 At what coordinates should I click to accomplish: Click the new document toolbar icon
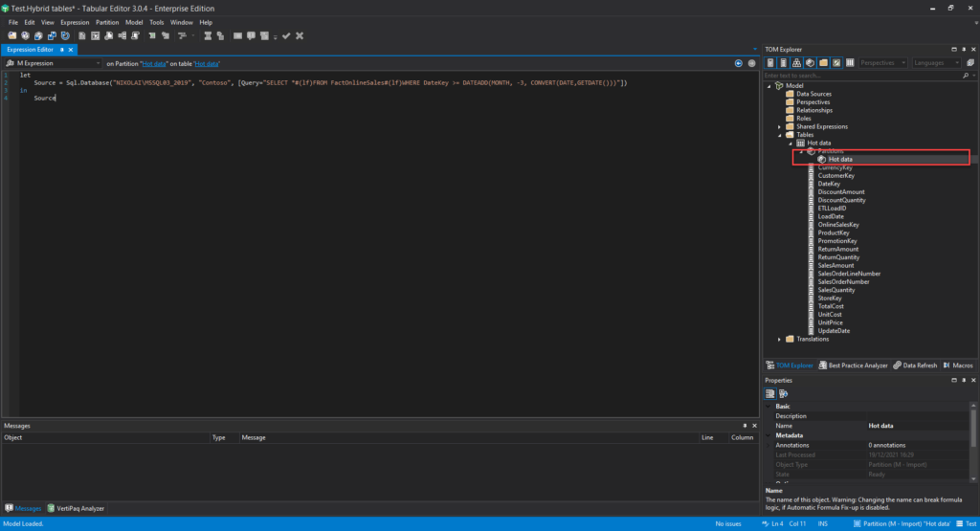[x=82, y=36]
